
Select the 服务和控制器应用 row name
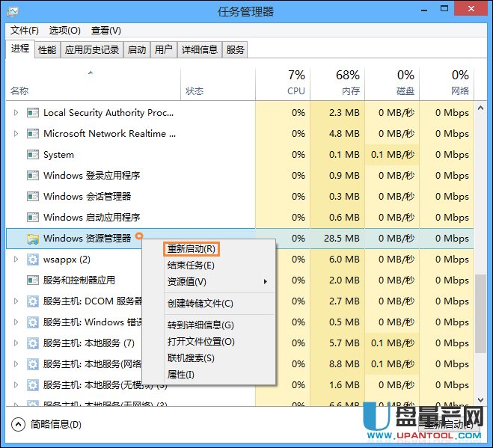point(79,280)
